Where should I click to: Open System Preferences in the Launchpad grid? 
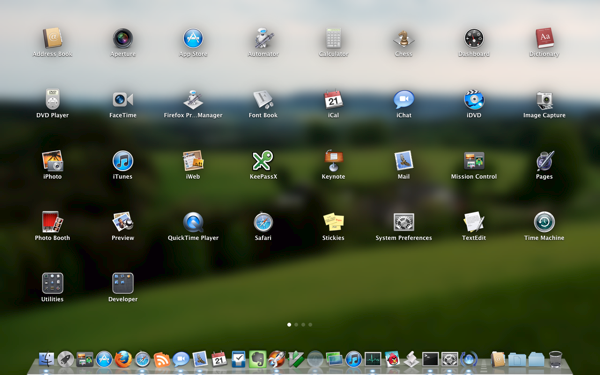click(x=404, y=222)
